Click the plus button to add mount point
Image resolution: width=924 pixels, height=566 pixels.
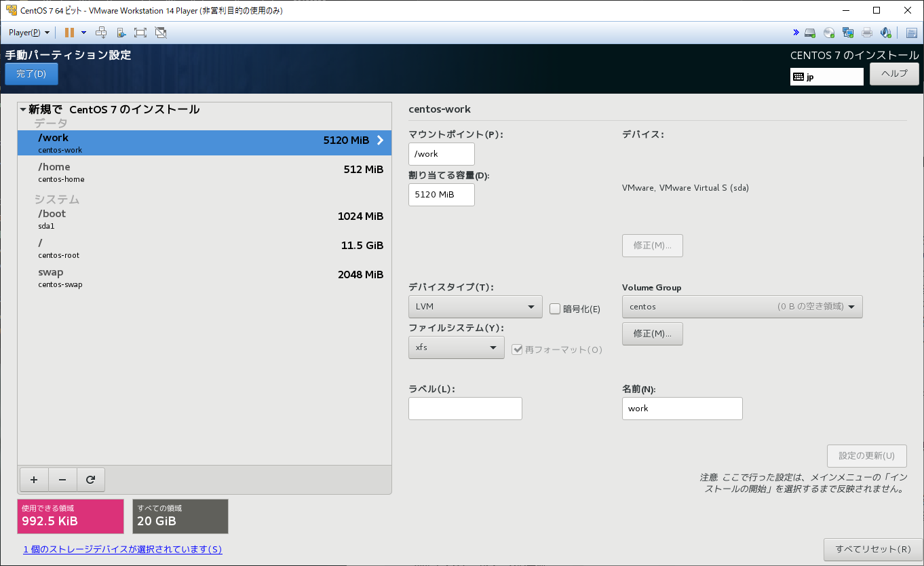(x=34, y=480)
